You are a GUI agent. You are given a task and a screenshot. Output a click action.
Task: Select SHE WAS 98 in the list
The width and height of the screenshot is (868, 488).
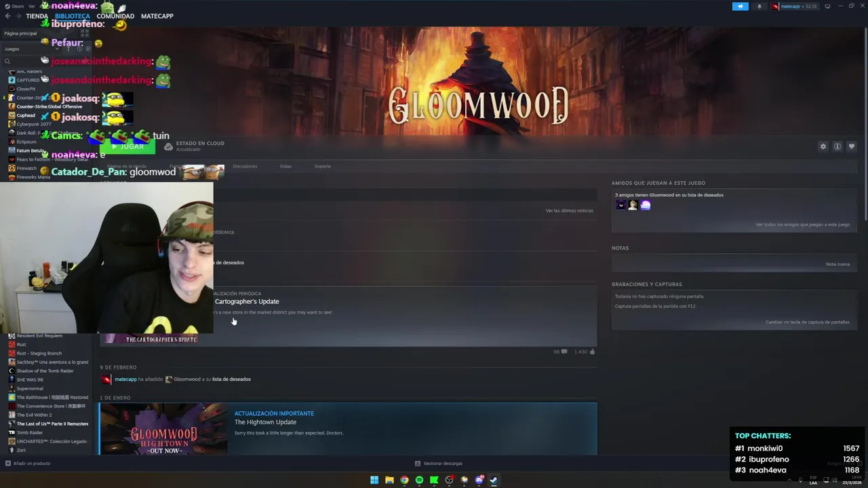30,380
